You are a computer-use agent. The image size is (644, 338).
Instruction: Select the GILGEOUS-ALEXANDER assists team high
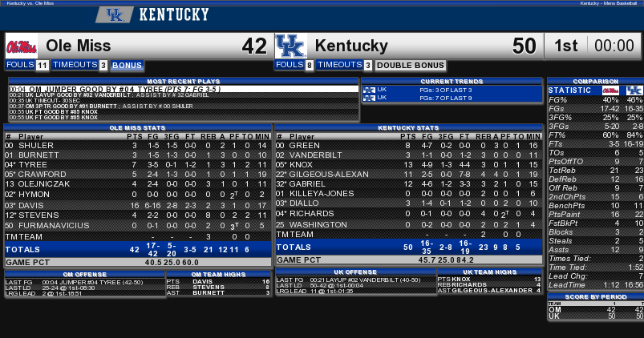point(489,291)
